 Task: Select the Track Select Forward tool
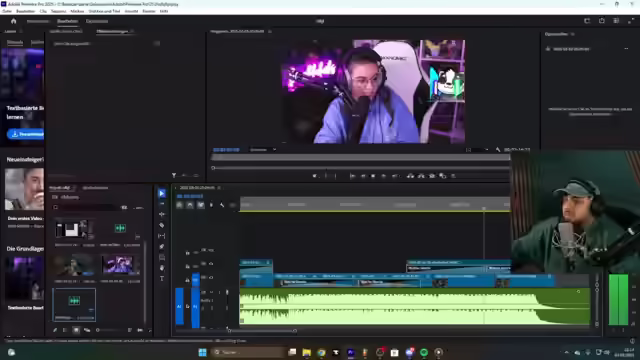click(162, 204)
